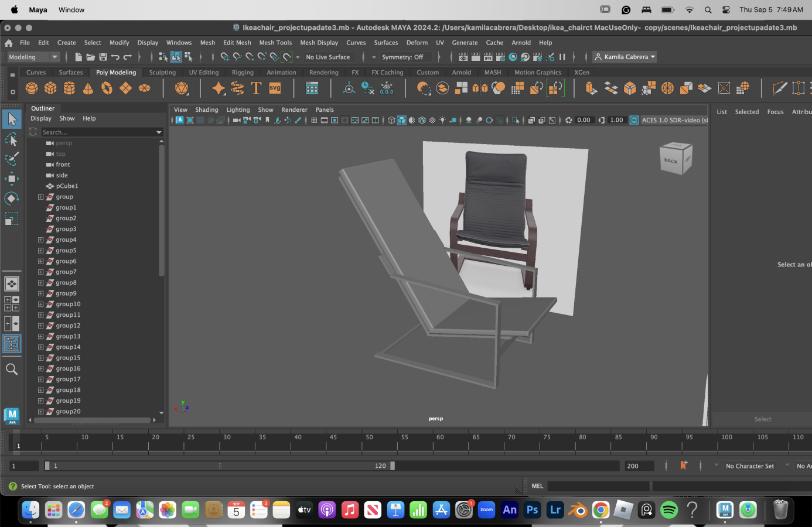Image resolution: width=812 pixels, height=527 pixels.
Task: Create a polygon plane from the shelf
Action: 125,88
